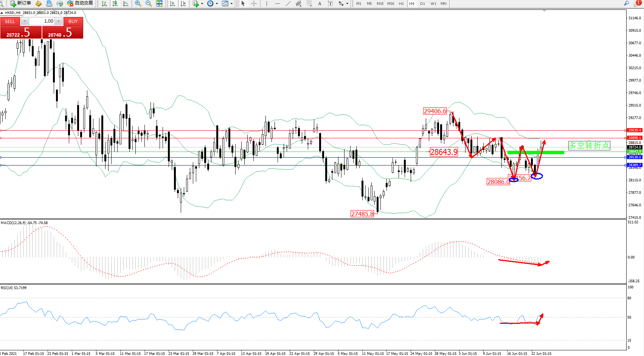Open the search magnifier at top right
The height and width of the screenshot is (356, 644).
626,3
